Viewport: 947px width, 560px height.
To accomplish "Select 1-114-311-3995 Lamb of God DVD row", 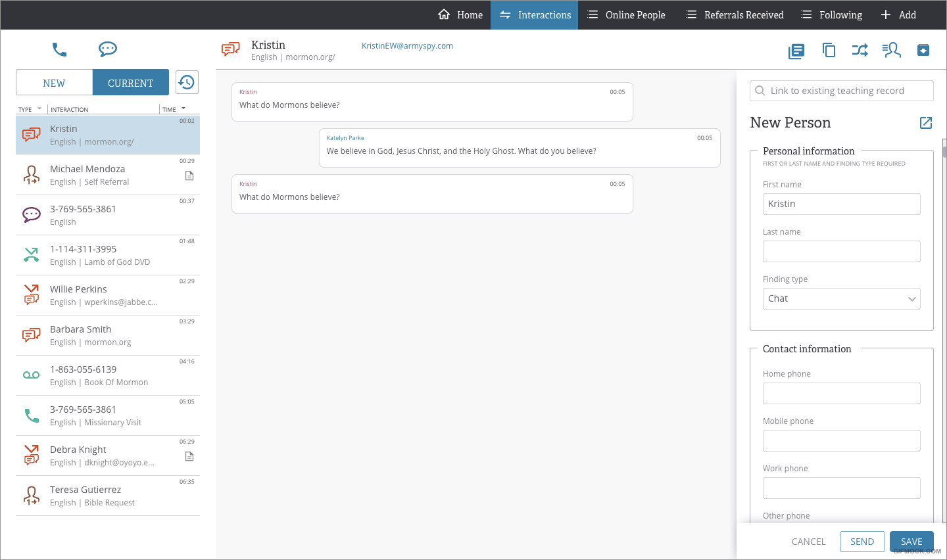I will [x=108, y=255].
